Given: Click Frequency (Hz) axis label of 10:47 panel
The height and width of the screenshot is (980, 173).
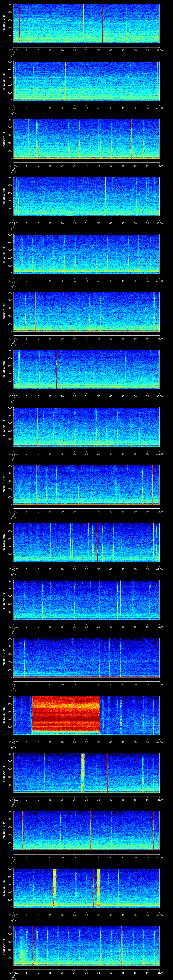Looking at the screenshot, I should (x=4, y=946).
